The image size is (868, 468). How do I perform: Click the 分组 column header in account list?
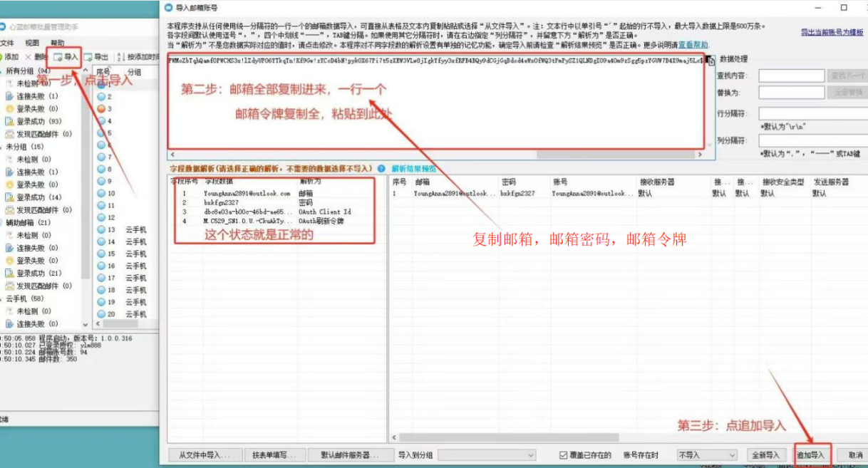[135, 72]
